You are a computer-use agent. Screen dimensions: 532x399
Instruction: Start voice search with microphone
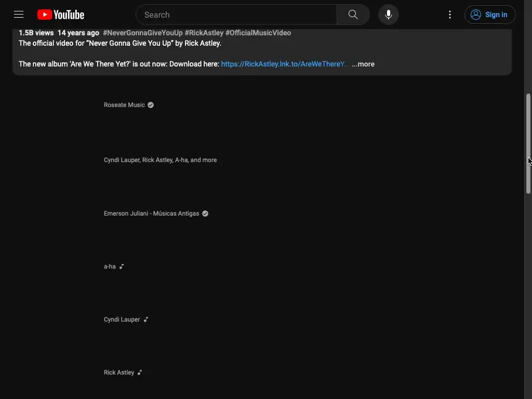pos(389,15)
